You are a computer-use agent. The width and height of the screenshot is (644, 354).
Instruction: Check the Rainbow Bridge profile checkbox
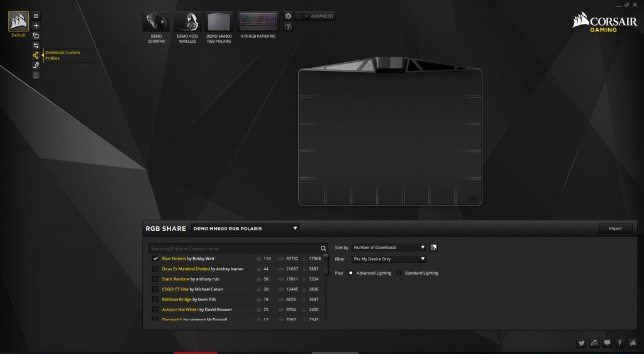click(155, 299)
